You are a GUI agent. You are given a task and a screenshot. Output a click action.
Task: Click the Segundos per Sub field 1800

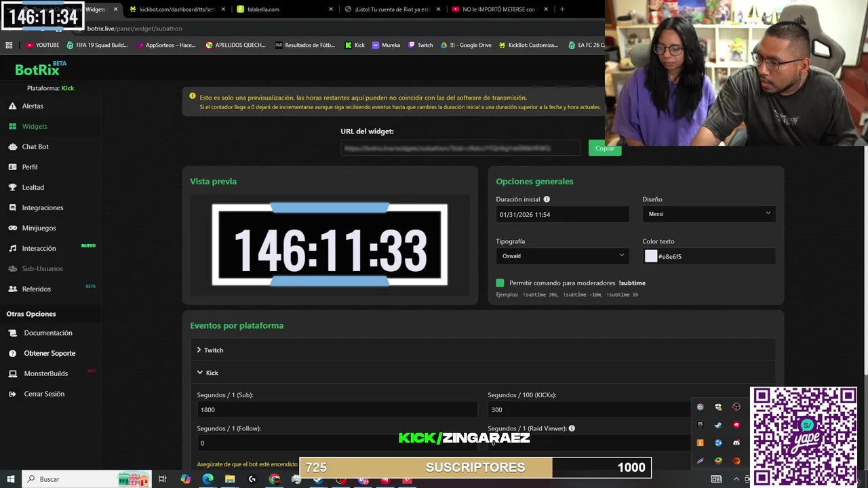pos(337,409)
